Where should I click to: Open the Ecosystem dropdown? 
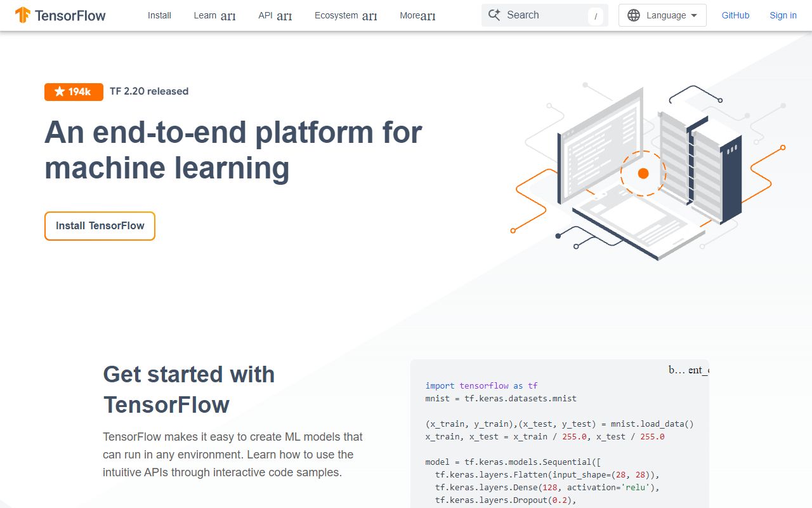pos(345,16)
